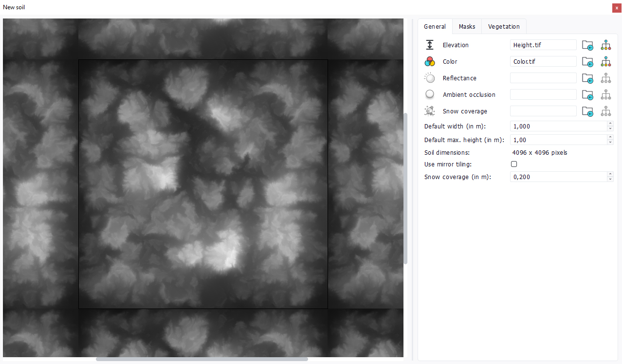Click node graph icon for Elevation
Screen dimensions: 622x364
pyautogui.click(x=605, y=45)
